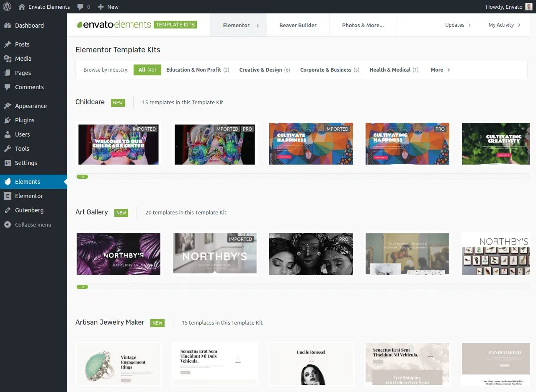The height and width of the screenshot is (392, 536).
Task: Open the Elementor sidebar icon
Action: coord(7,196)
